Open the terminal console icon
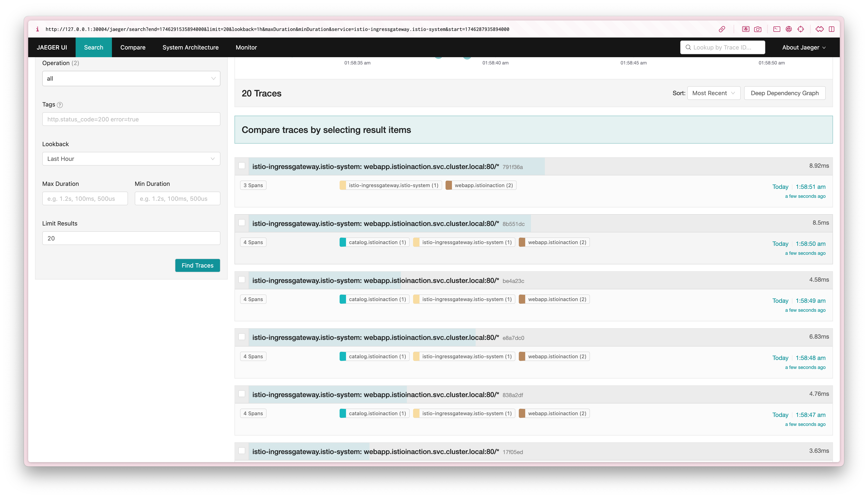Image resolution: width=868 pixels, height=498 pixels. coord(777,29)
